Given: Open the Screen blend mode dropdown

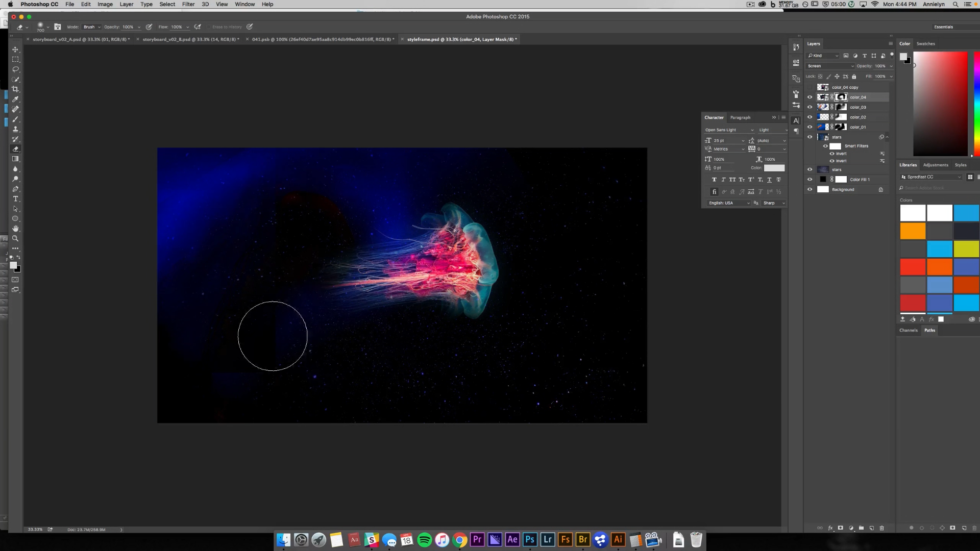Looking at the screenshot, I should click(830, 66).
